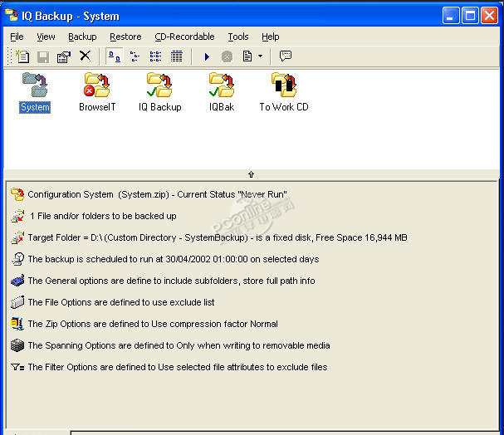The width and height of the screenshot is (504, 435).
Task: Click the IQ Backup title bar app icon
Action: click(x=12, y=15)
